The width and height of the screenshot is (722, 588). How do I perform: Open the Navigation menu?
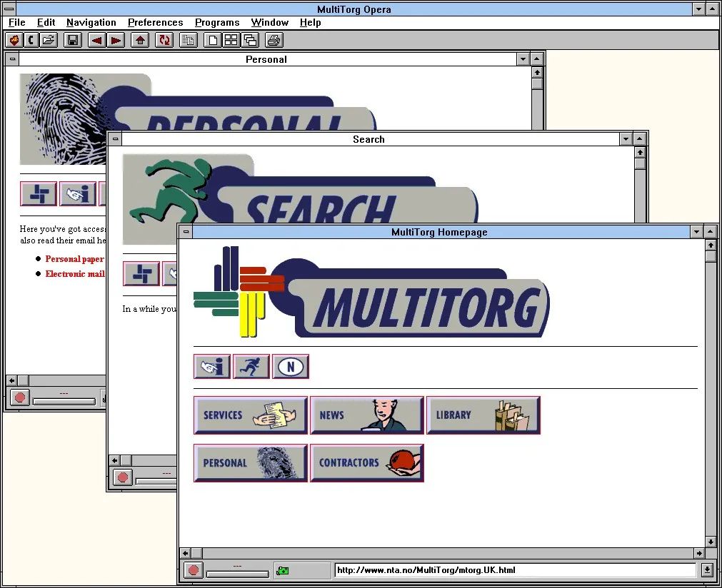(x=91, y=22)
